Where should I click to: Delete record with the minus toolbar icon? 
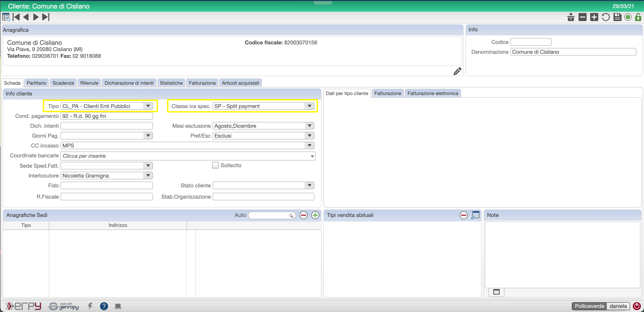(x=583, y=17)
